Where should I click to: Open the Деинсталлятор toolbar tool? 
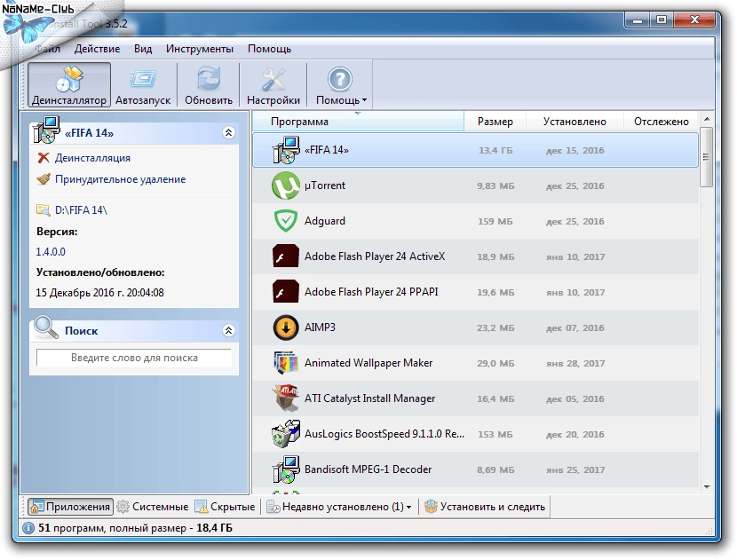pyautogui.click(x=69, y=85)
